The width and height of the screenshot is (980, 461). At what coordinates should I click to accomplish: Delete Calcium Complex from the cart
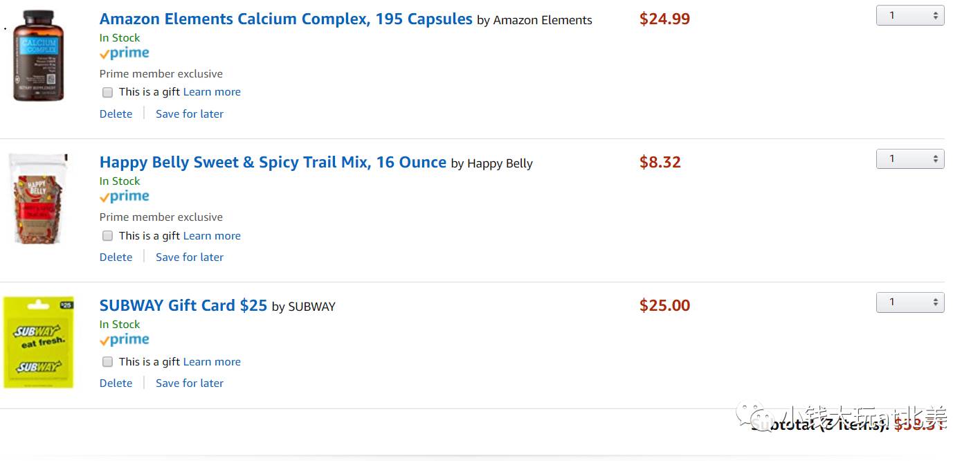(116, 114)
